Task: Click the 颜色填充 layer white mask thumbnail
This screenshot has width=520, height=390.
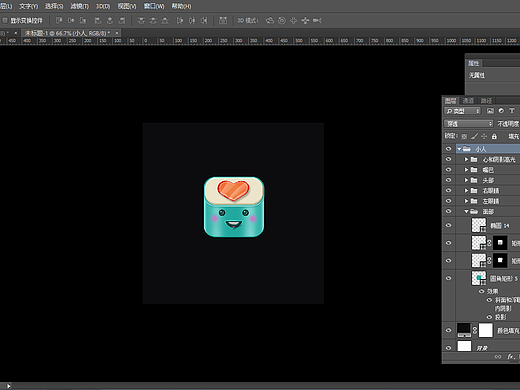Action: 486,330
